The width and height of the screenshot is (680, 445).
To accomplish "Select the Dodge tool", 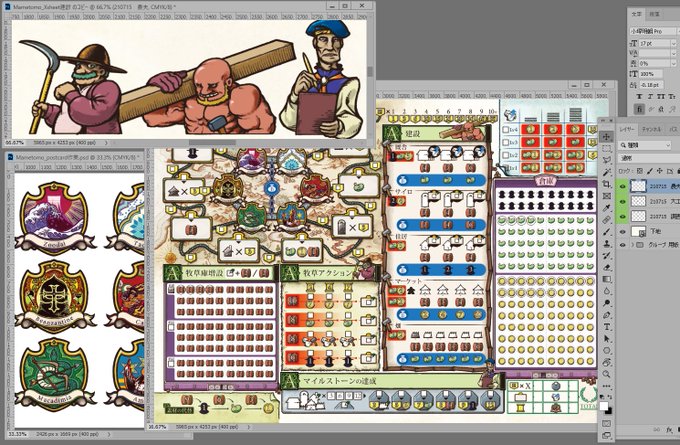I will (606, 303).
